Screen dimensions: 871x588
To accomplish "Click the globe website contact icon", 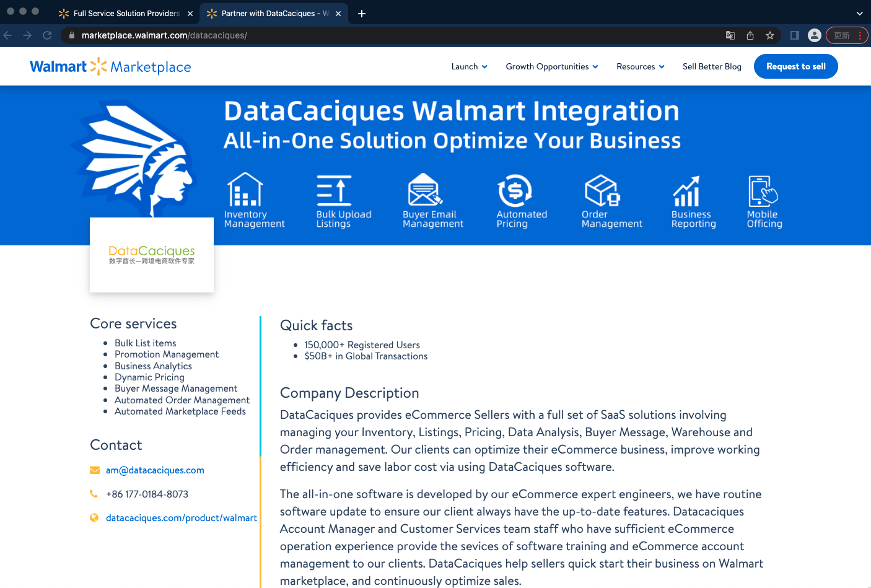I will click(94, 517).
